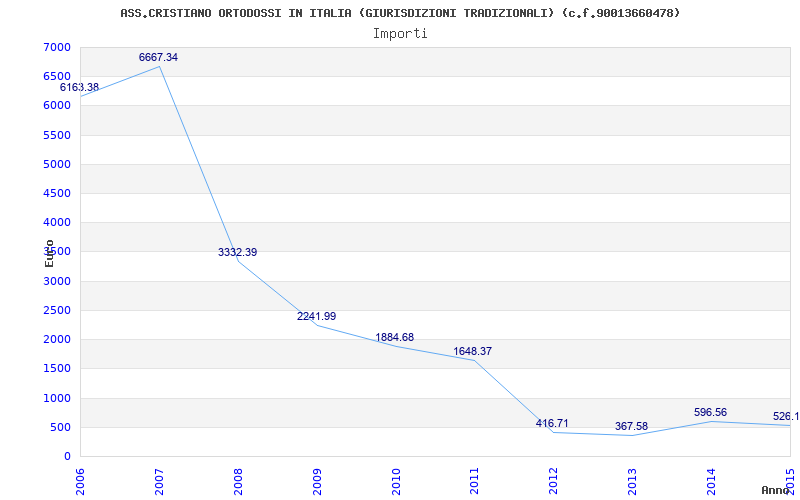The height and width of the screenshot is (500, 800).
Task: Click the y-axis value 6500
Action: tap(57, 77)
